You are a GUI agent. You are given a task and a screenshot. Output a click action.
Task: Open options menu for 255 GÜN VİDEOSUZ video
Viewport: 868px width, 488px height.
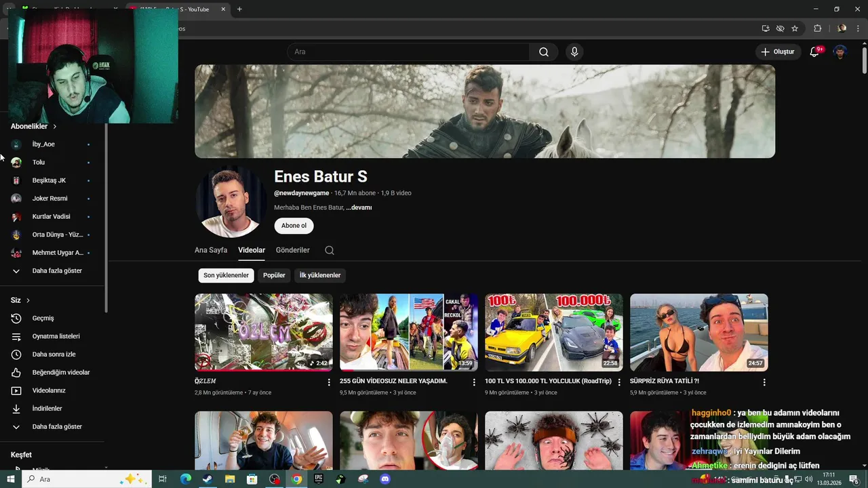point(474,382)
